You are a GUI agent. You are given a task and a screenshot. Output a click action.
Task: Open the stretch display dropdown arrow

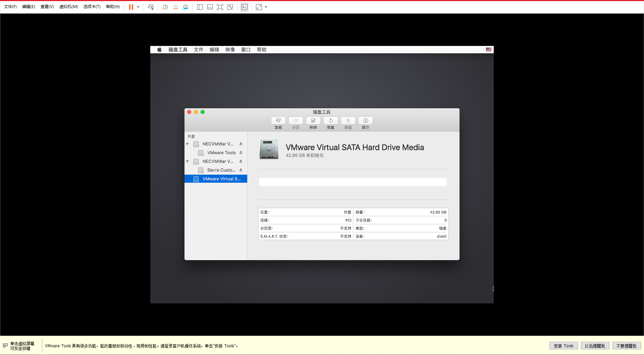(266, 7)
